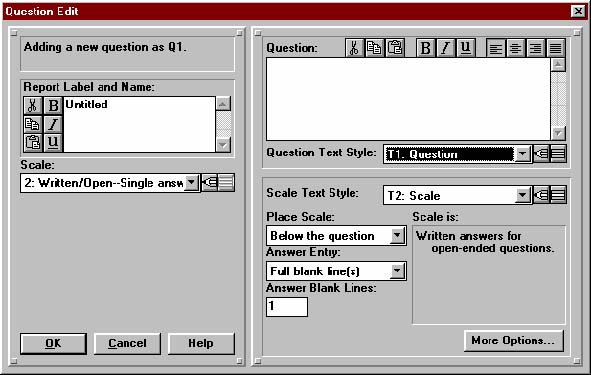Click the OK button

point(53,343)
